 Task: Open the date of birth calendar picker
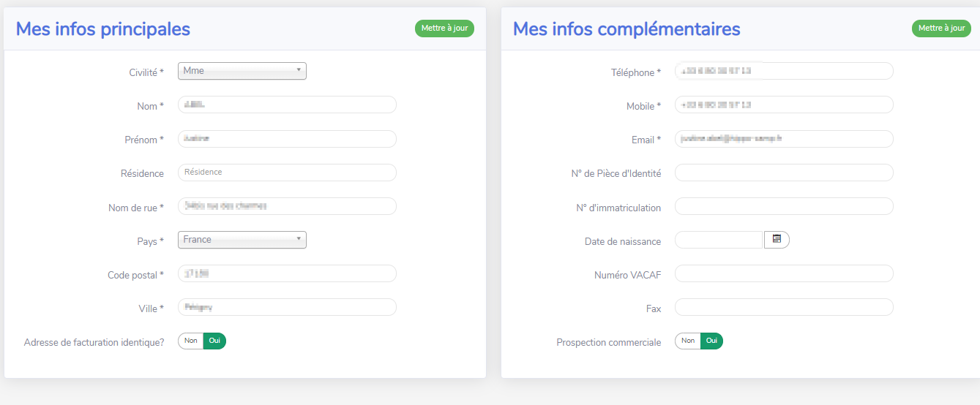coord(777,240)
